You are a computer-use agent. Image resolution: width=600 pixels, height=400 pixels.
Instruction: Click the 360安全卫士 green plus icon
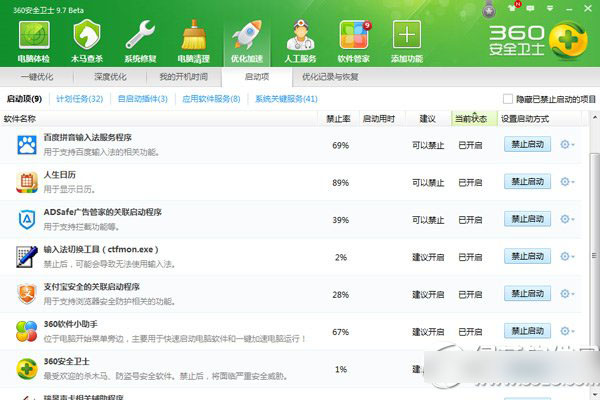pyautogui.click(x=27, y=369)
